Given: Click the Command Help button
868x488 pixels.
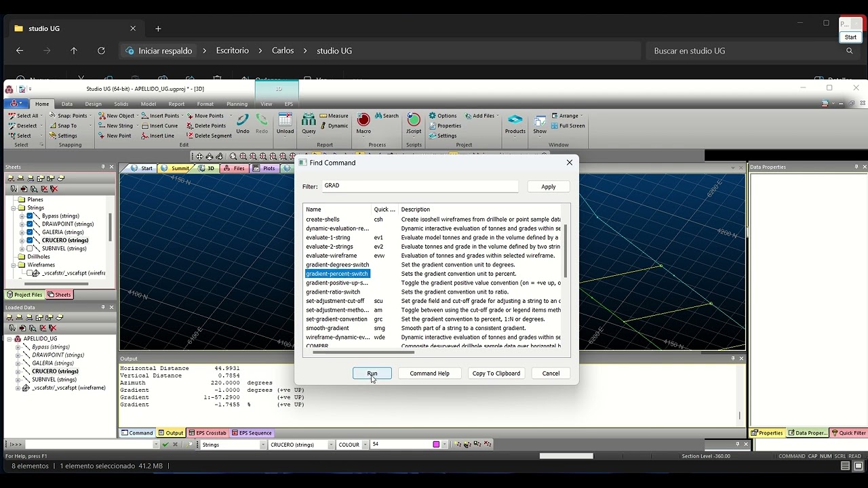Looking at the screenshot, I should 429,373.
